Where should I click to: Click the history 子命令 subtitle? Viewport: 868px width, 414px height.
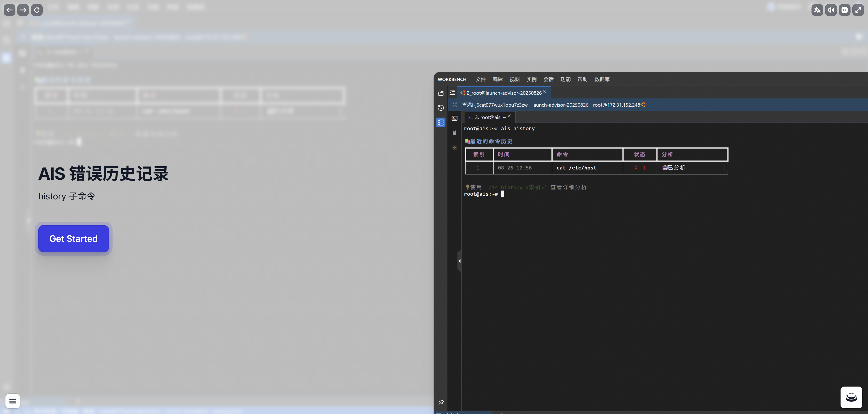tap(67, 196)
